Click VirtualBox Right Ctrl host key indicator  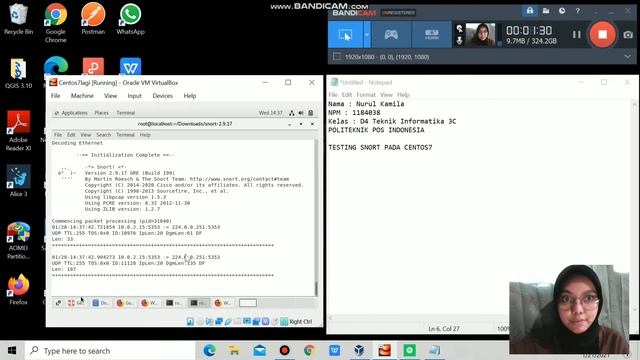pos(301,322)
